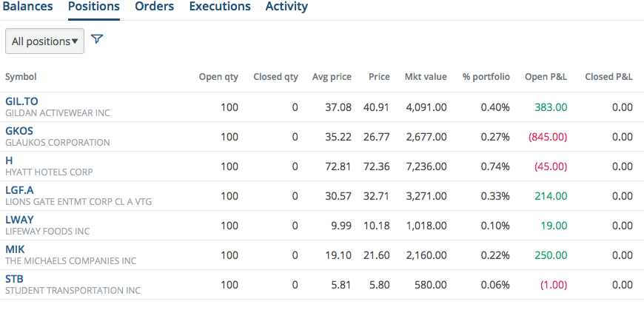Select the 40.91 price cell
This screenshot has height=310, width=644.
coord(377,107)
